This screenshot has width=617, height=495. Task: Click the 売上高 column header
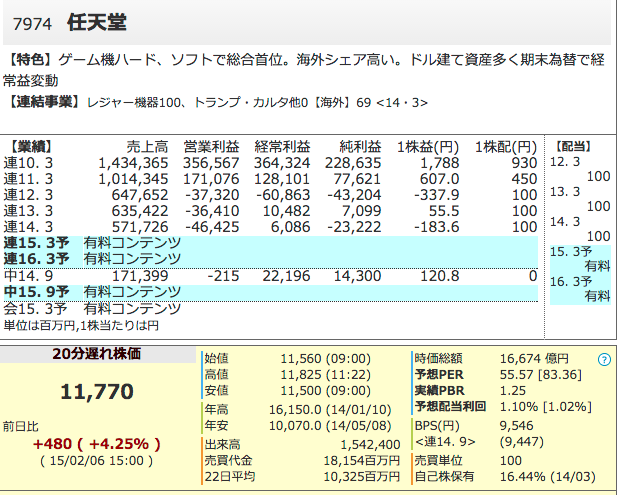[x=147, y=147]
